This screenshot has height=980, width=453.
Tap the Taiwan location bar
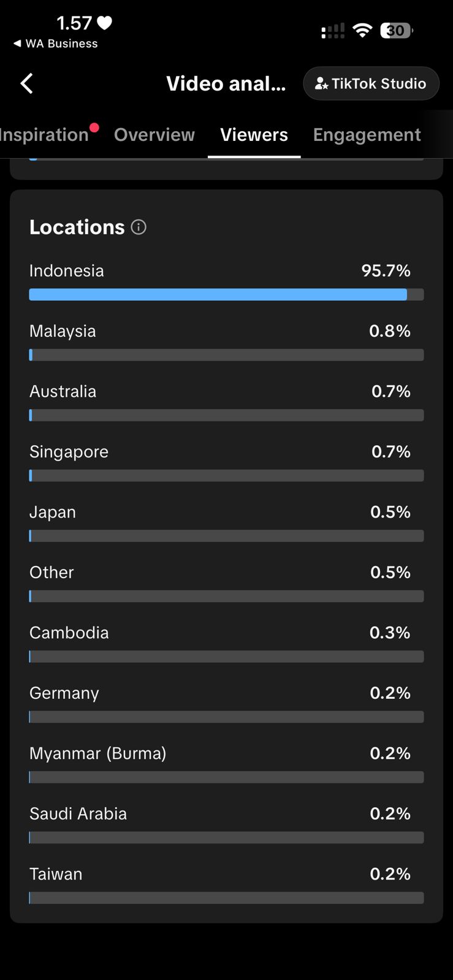click(226, 898)
